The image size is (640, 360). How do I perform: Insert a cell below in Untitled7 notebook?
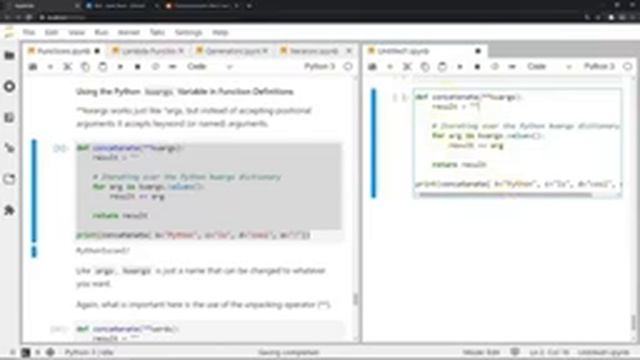coord(390,67)
